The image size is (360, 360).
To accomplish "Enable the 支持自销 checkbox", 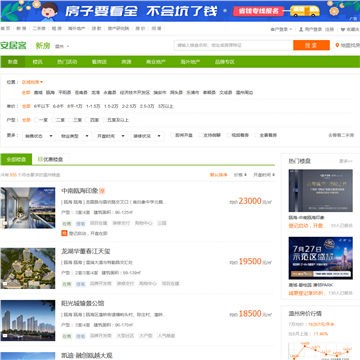I will click(x=200, y=135).
